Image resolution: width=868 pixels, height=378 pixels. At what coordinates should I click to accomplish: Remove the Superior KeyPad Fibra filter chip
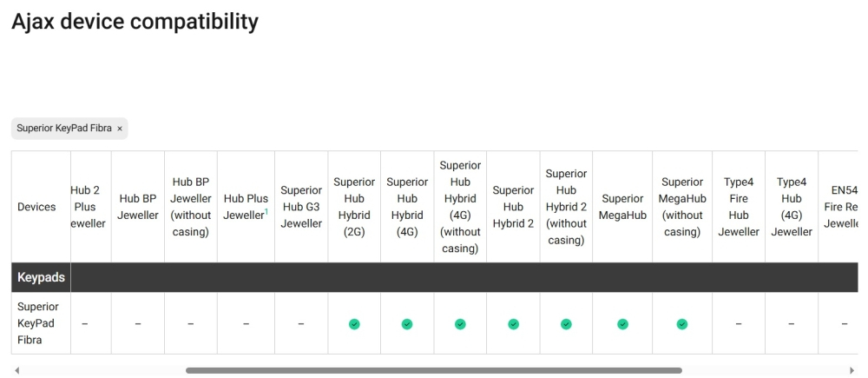click(120, 129)
